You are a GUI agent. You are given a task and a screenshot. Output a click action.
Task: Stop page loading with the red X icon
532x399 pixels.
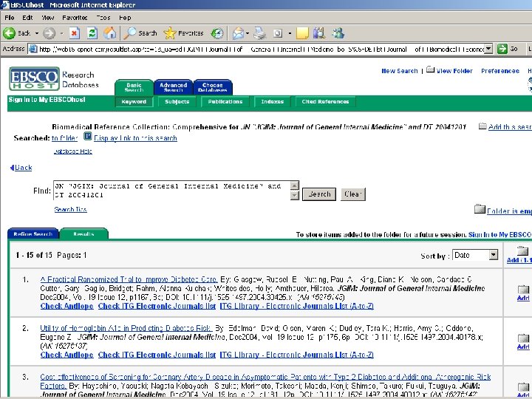click(75, 33)
